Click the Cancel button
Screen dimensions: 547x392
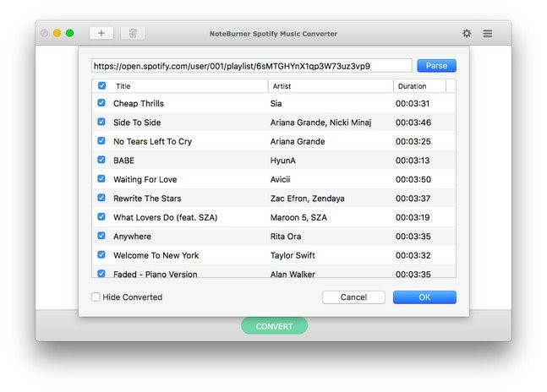[x=353, y=297]
